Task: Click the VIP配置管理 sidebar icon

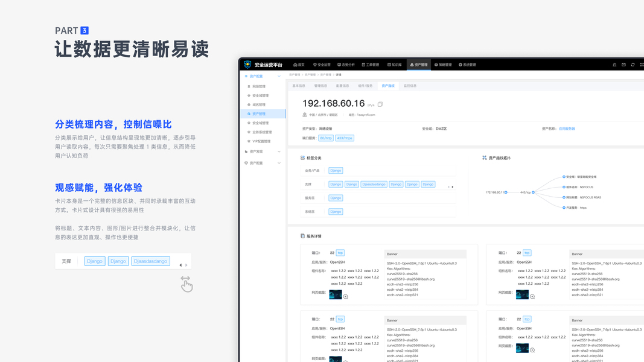Action: 249,141
